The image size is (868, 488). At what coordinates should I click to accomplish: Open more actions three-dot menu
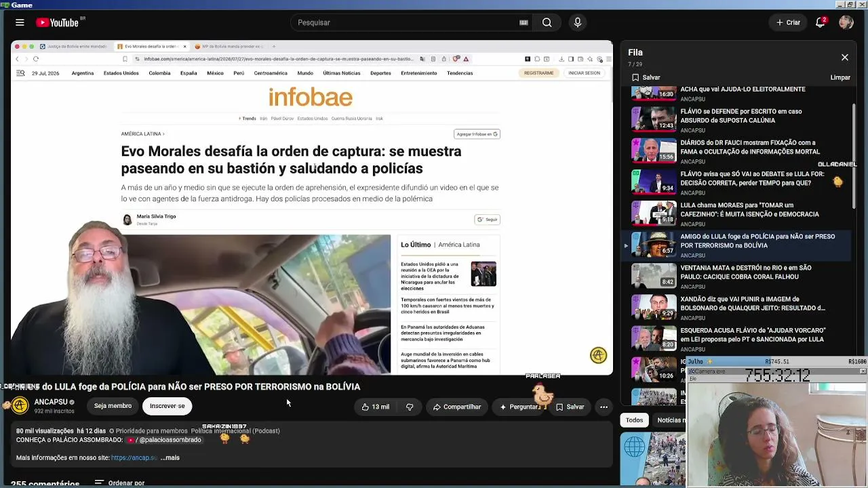click(x=604, y=407)
